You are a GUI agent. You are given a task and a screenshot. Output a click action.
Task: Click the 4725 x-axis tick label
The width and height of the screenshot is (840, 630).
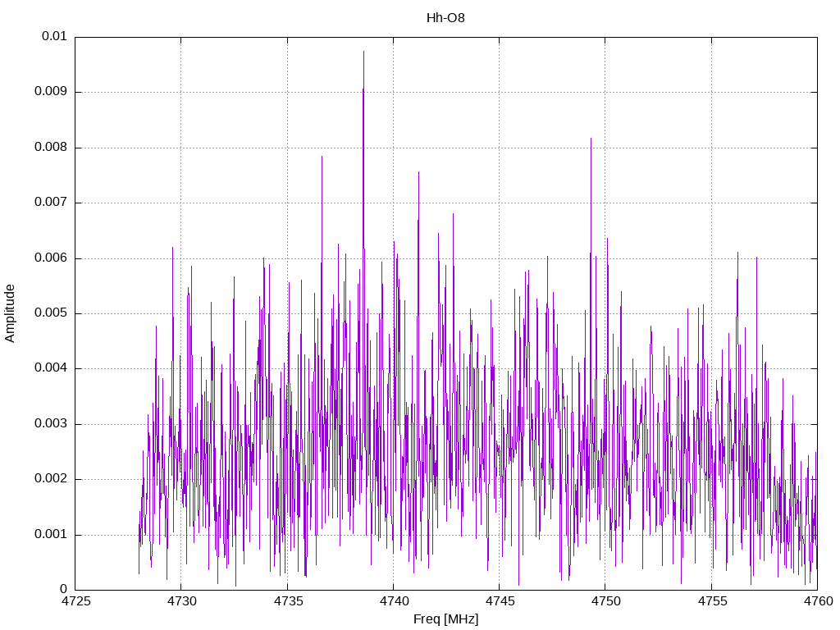point(75,601)
